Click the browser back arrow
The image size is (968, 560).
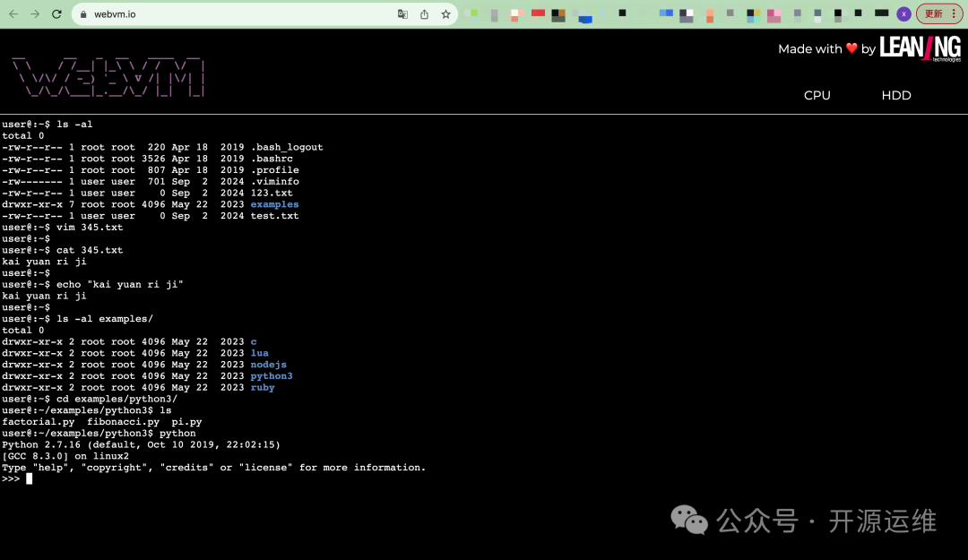click(x=13, y=14)
